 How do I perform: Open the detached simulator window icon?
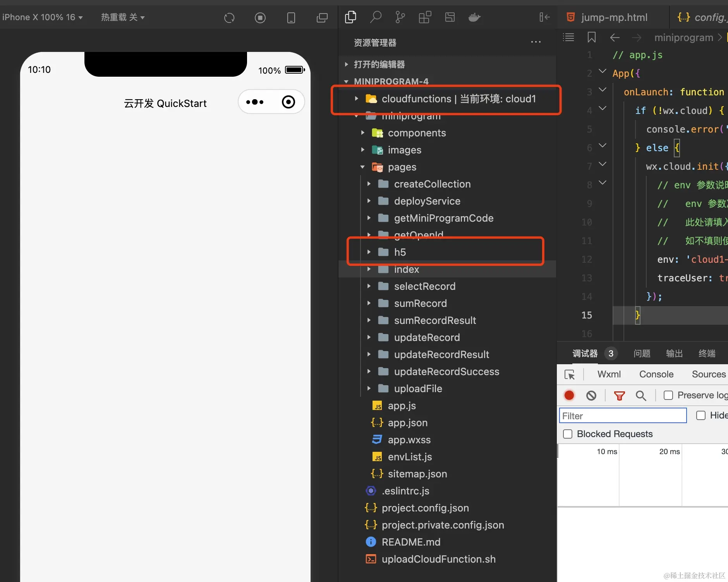click(x=322, y=17)
